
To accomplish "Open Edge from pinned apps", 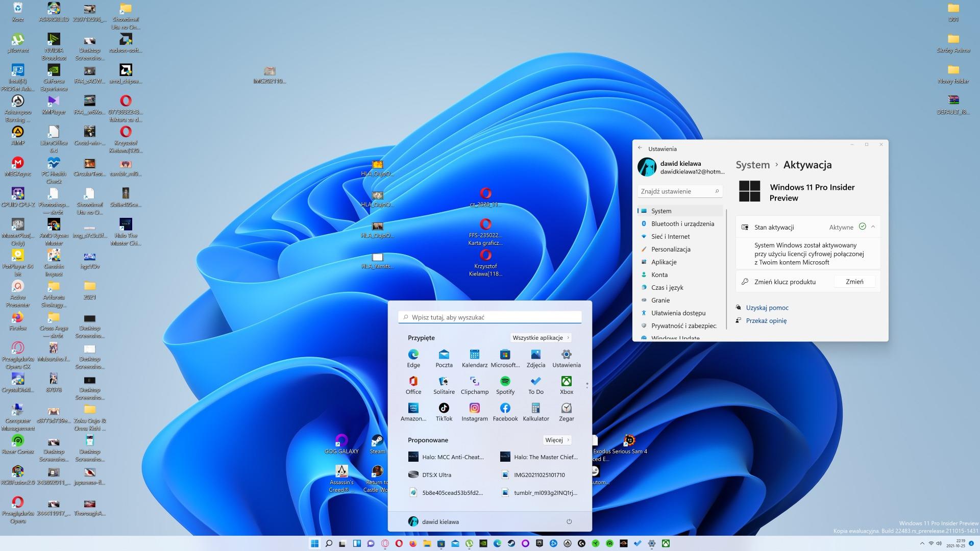I will coord(413,358).
